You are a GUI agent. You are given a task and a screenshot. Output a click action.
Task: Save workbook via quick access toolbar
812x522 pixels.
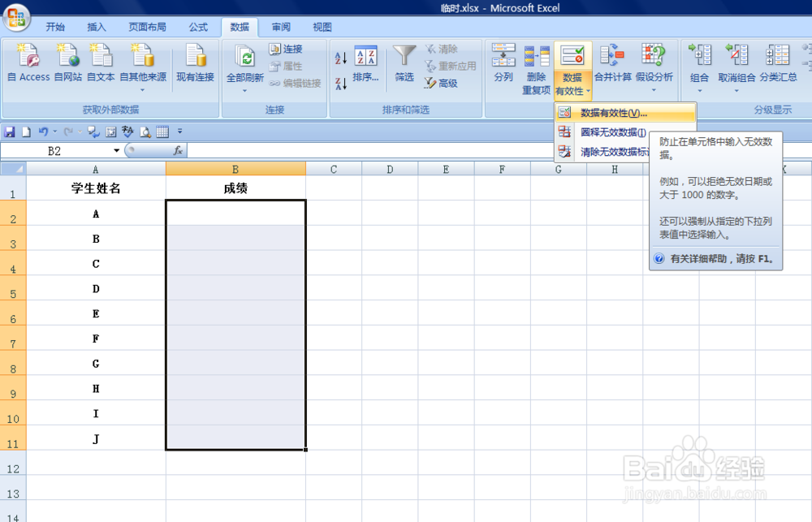(10, 132)
